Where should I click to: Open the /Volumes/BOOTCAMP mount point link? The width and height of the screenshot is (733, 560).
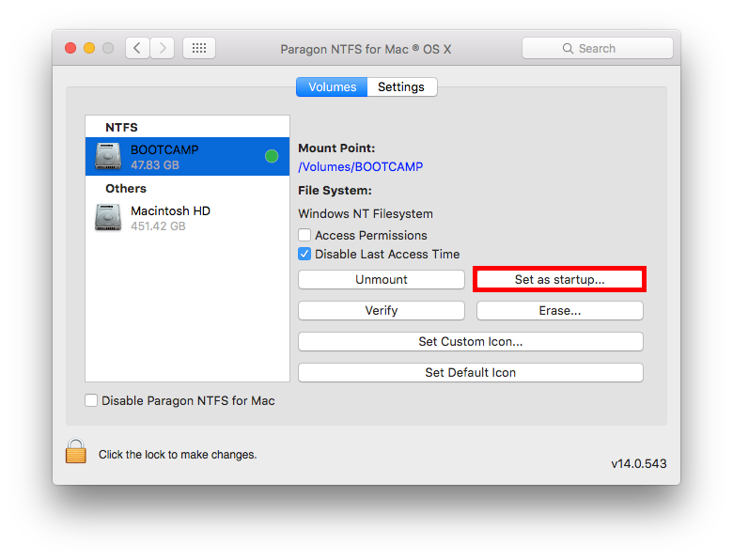tap(361, 167)
